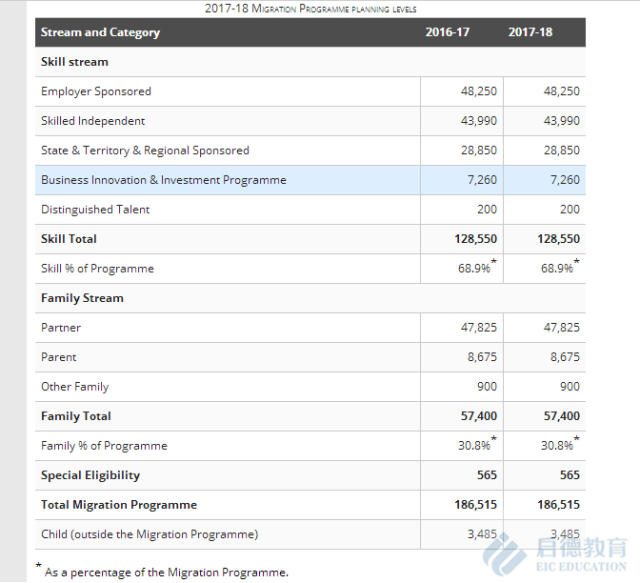The image size is (640, 583).
Task: Select the Employer Sponsored row label
Action: [96, 91]
